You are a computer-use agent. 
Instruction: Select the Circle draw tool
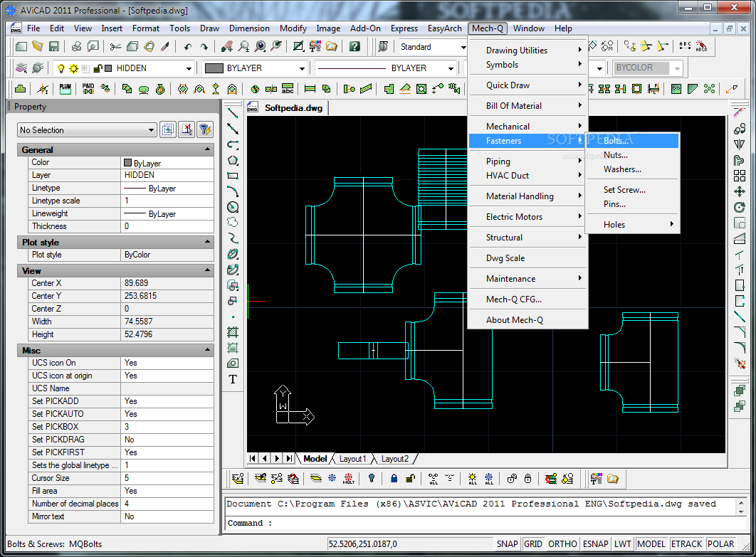(x=233, y=207)
